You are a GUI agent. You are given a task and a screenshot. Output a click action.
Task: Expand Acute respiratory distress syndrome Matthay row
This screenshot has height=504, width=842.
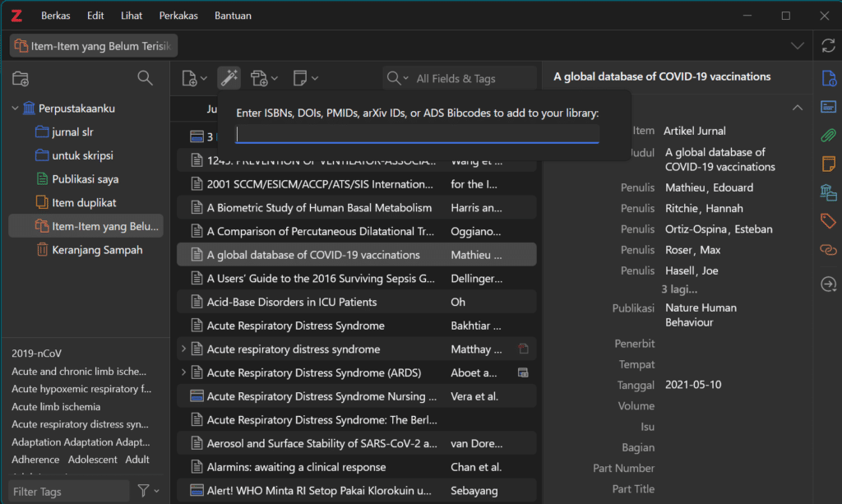click(x=183, y=349)
